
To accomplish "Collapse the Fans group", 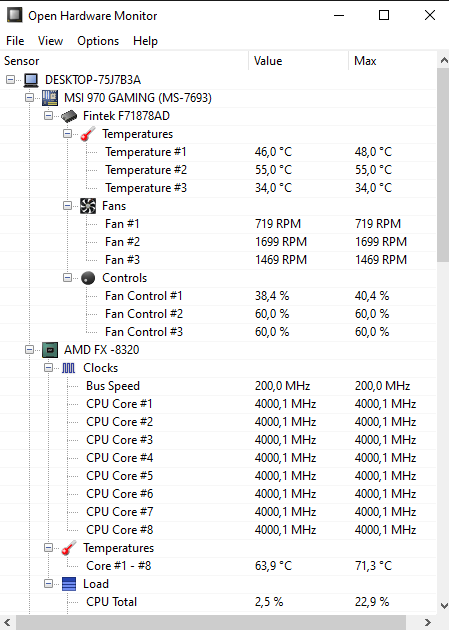I will point(67,206).
